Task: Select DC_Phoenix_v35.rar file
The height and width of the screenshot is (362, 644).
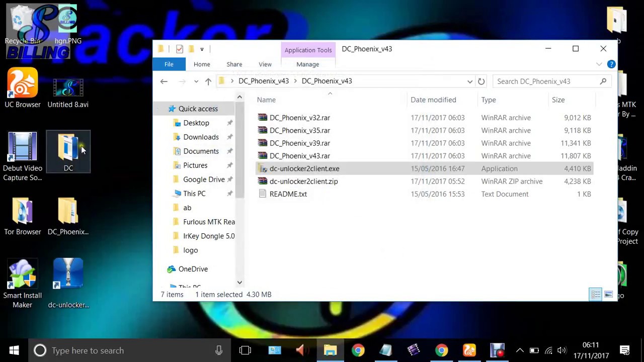Action: [x=299, y=130]
